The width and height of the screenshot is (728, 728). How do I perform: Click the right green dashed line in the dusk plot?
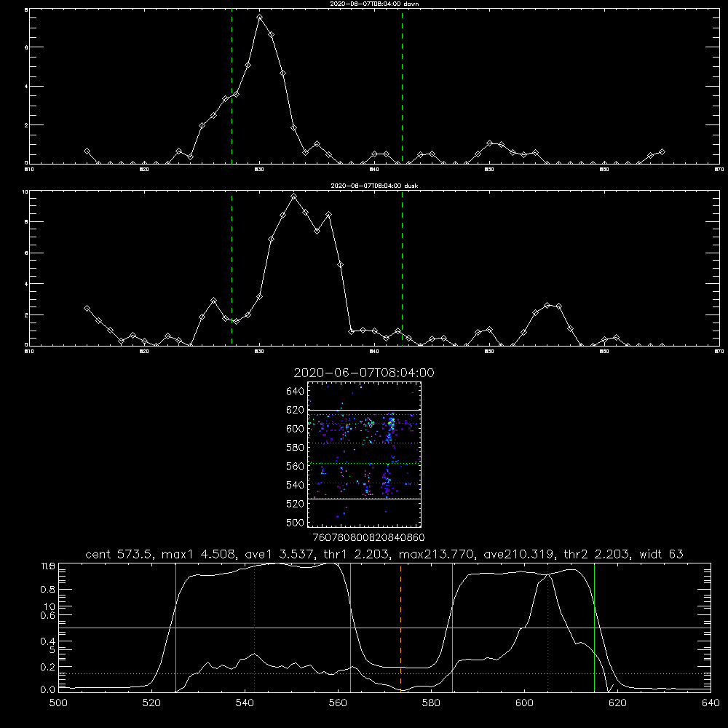click(x=402, y=269)
